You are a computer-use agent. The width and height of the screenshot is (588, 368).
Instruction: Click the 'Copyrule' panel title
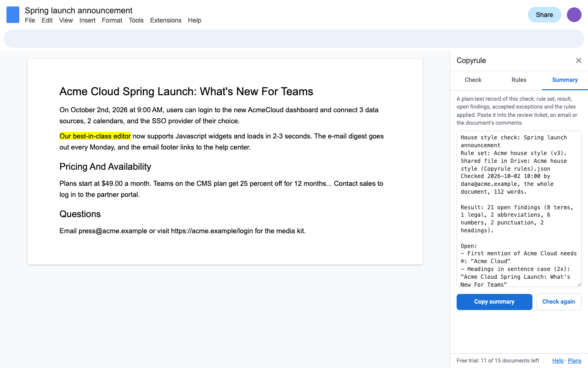(471, 61)
